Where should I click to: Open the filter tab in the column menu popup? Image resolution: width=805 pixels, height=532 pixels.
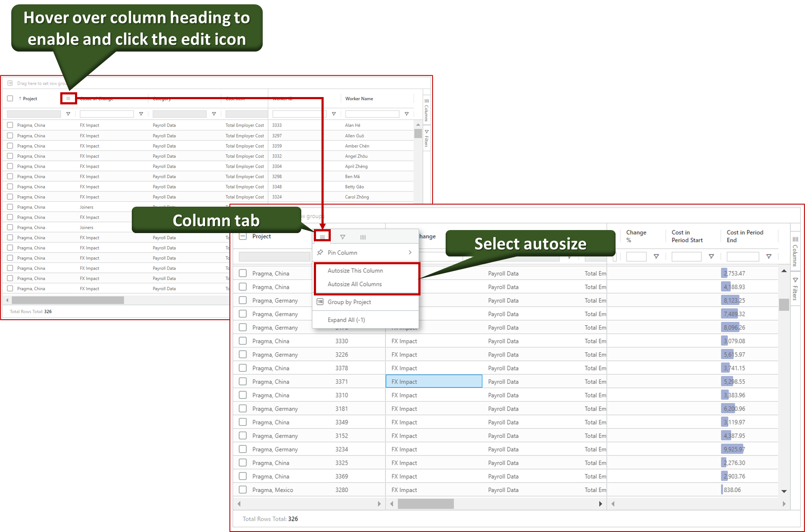coord(342,237)
